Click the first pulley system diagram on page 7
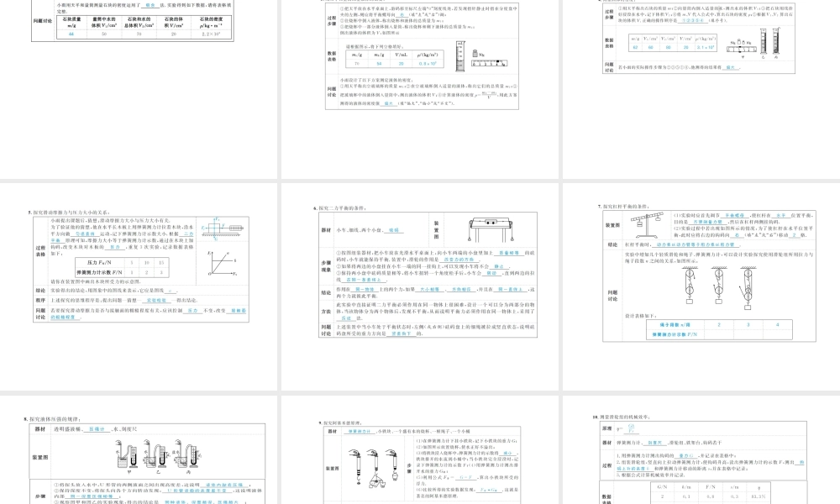Screen dimensions: 840x504 click(x=690, y=285)
